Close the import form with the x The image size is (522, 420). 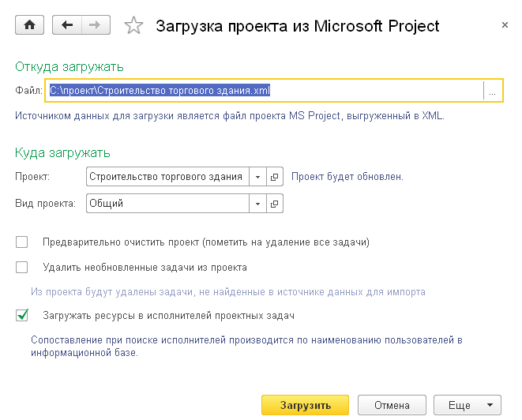[505, 26]
